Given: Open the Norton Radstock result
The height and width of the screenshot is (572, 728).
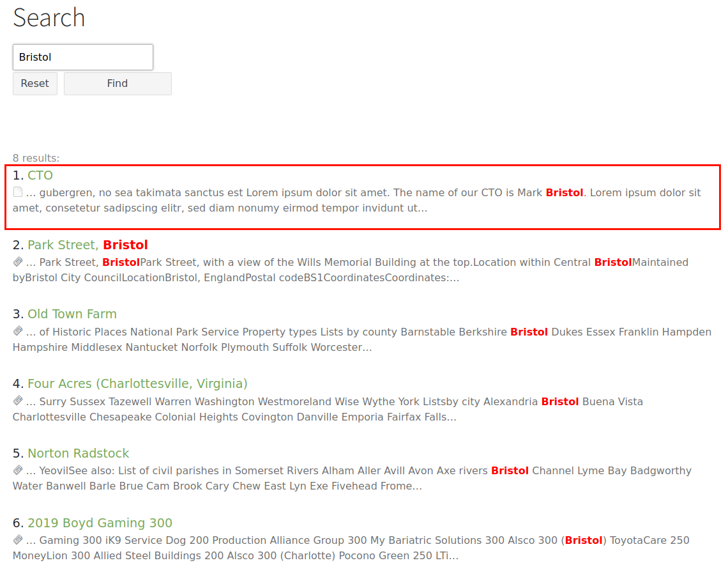Looking at the screenshot, I should [x=78, y=453].
